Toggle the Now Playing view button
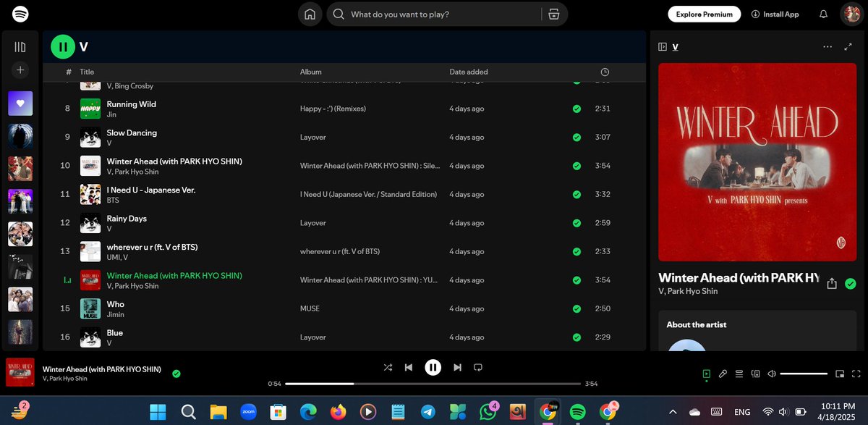Screen dimensions: 868x425 706,374
